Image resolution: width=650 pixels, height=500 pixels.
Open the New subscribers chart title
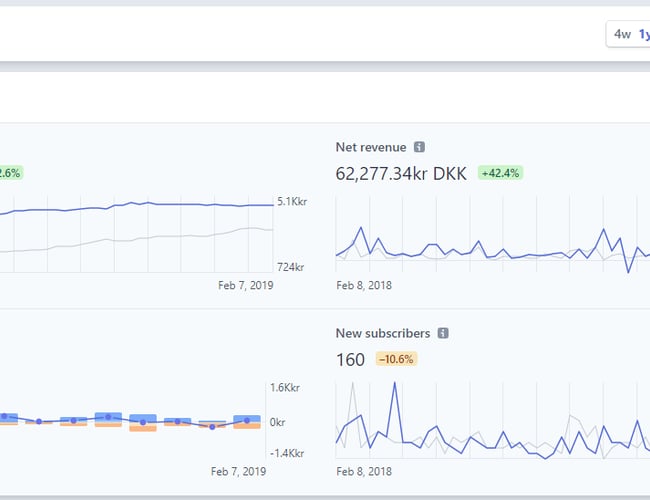coord(383,333)
